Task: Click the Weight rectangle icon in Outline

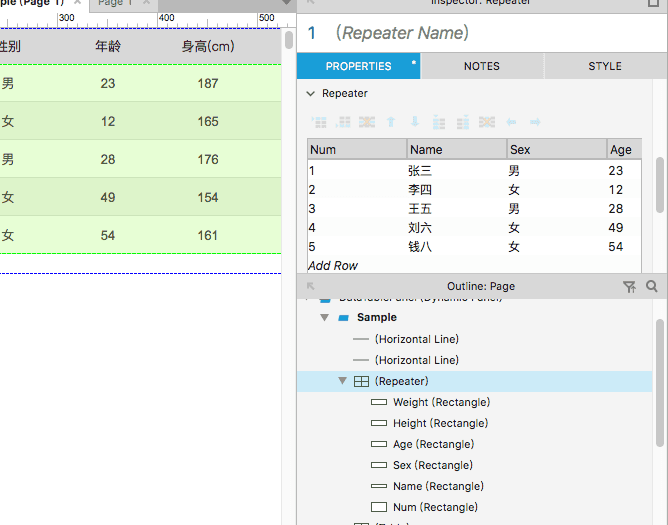Action: coord(379,402)
